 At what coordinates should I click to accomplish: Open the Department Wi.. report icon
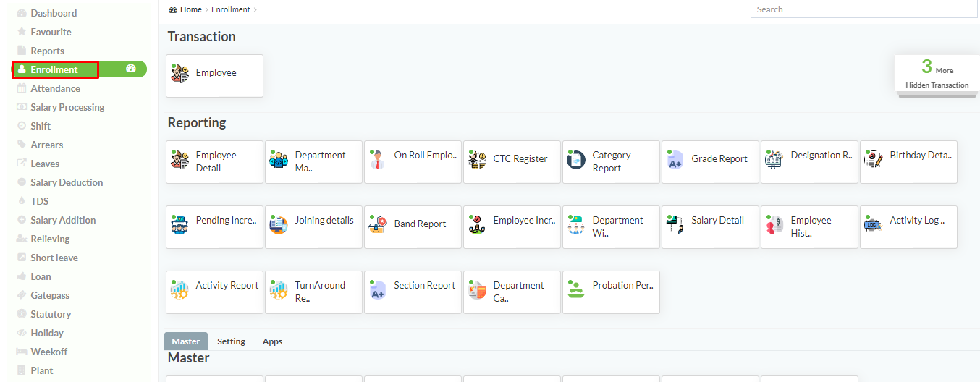click(x=576, y=225)
